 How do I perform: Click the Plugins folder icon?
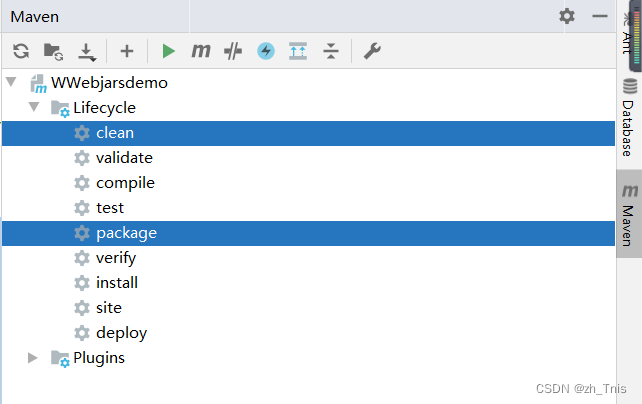60,359
